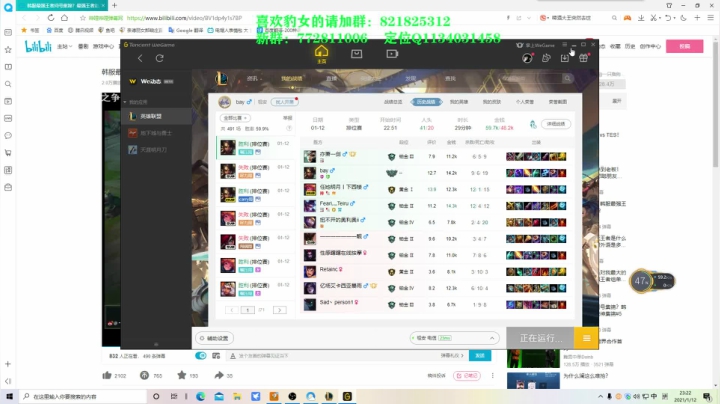Screen dimensions: 720x404
Task: Select 英雄联盟 in WeGame sidebar
Action: (156, 116)
